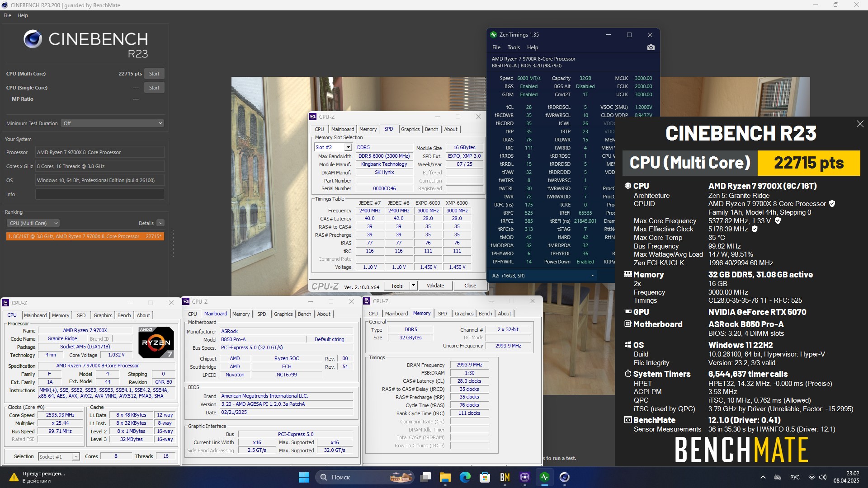Open the ZenTimings File menu

tap(496, 47)
